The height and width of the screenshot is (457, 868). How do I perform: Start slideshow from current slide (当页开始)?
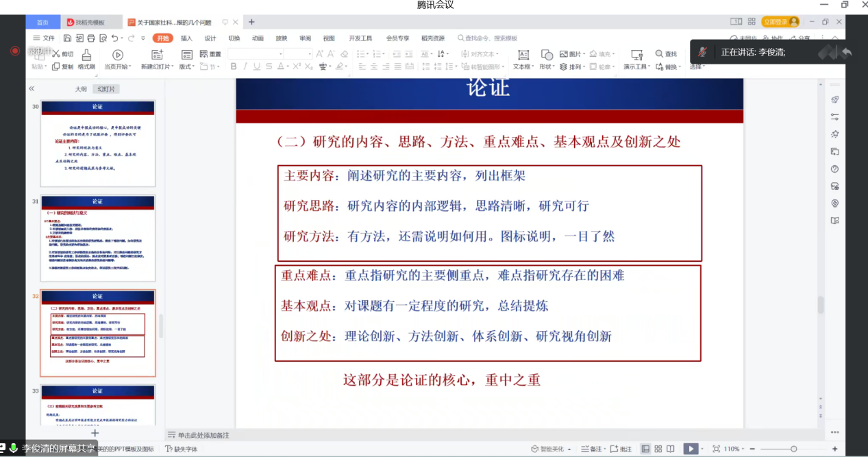[x=117, y=55]
